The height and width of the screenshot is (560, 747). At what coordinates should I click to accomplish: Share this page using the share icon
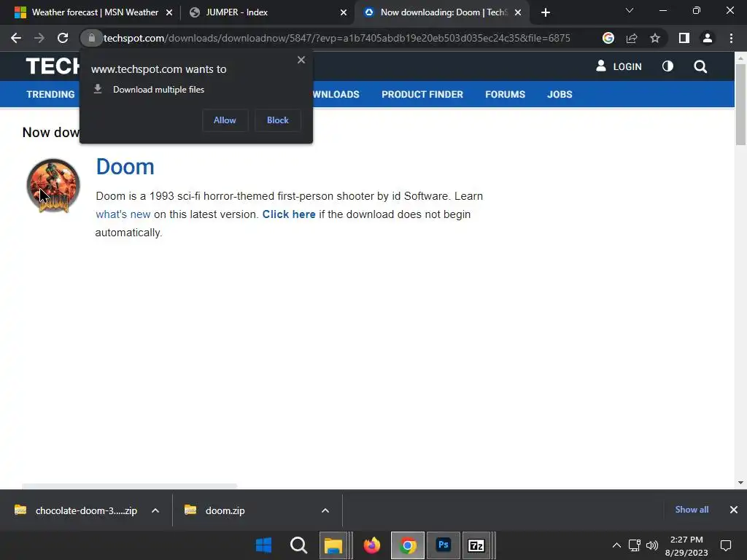click(x=632, y=38)
